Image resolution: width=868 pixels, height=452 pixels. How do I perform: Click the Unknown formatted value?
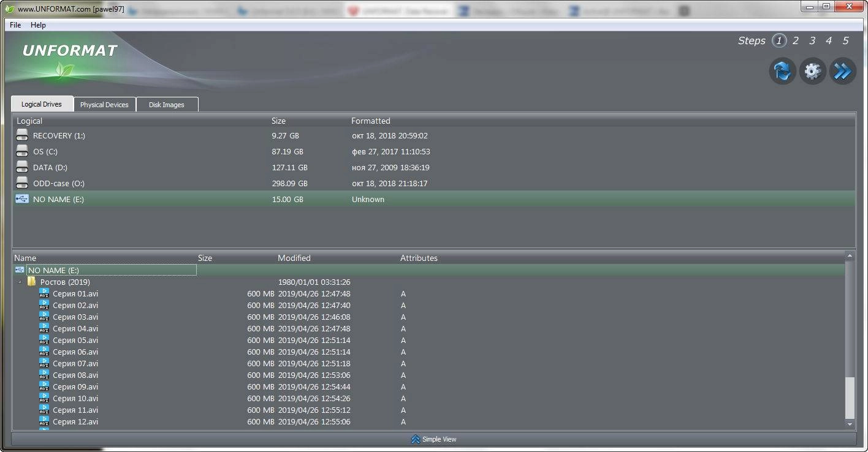(x=368, y=199)
